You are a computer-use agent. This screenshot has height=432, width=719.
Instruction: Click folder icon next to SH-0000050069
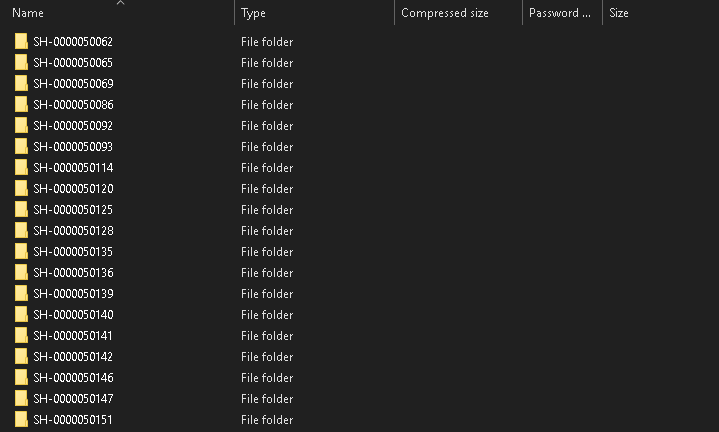(21, 84)
